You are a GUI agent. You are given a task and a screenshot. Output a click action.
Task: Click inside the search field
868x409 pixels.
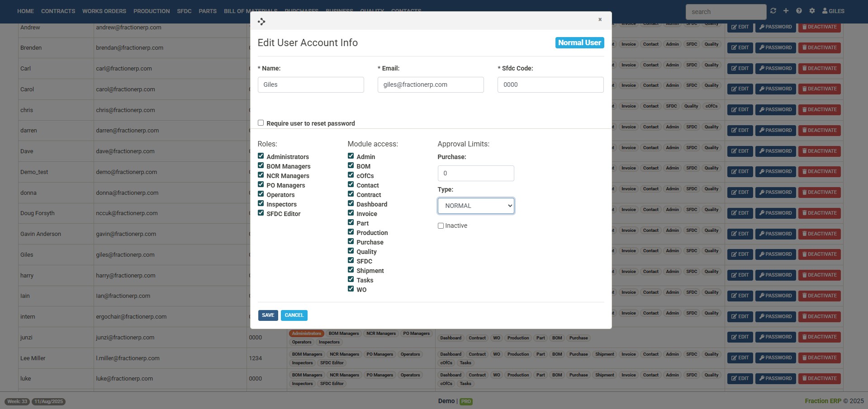coord(726,11)
